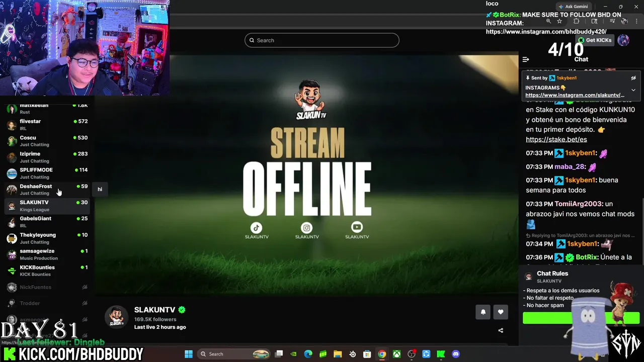Open Chrome zoom magnifier icon
The image size is (644, 362).
coord(548,21)
